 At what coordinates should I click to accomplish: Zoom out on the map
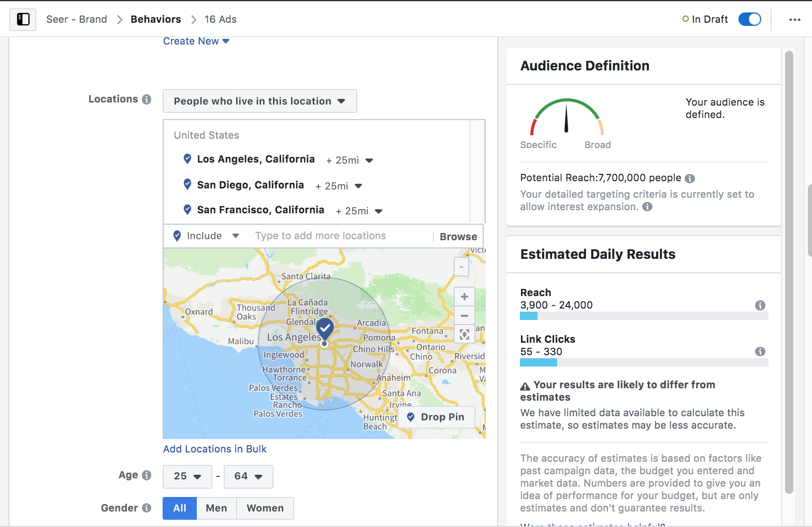pos(464,316)
